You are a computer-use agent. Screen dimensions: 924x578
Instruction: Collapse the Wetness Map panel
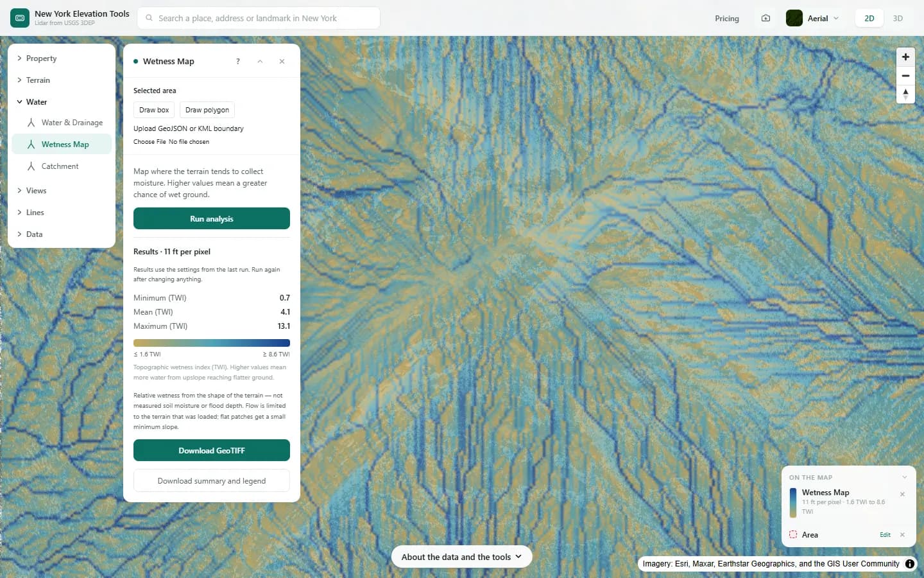click(x=260, y=62)
